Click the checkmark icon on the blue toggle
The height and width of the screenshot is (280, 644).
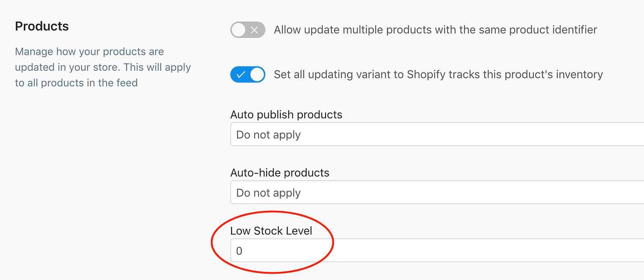pos(241,74)
